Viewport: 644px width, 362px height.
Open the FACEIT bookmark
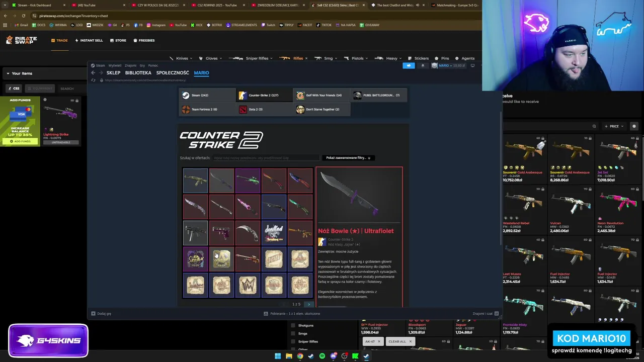[x=304, y=25]
